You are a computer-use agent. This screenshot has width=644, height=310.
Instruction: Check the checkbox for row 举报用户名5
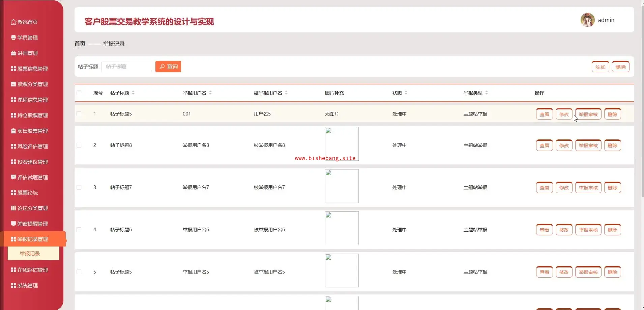point(79,272)
